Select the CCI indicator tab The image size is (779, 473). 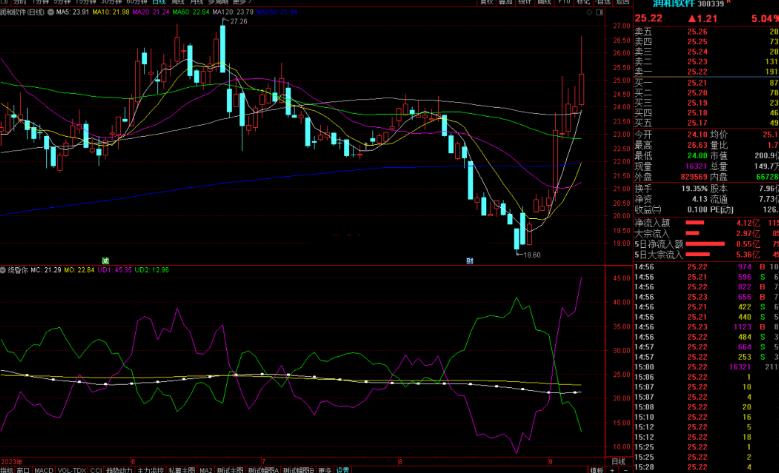(x=96, y=470)
